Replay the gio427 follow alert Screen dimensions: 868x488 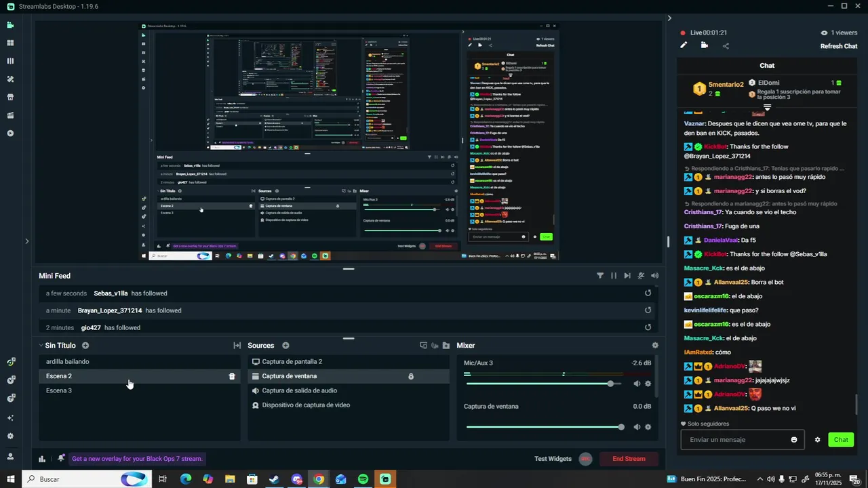648,327
